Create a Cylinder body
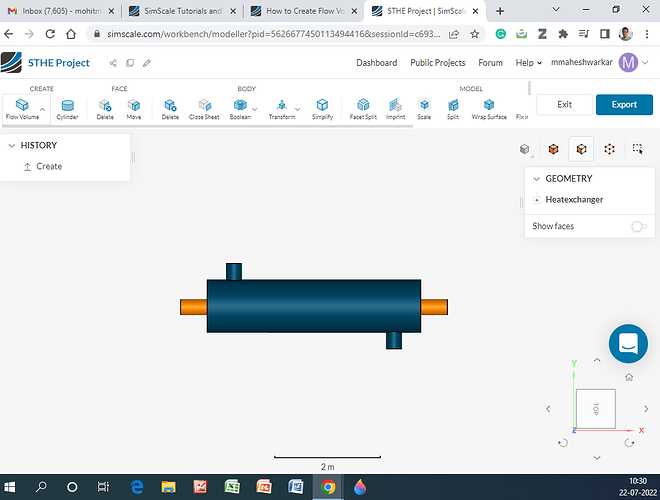 67,109
